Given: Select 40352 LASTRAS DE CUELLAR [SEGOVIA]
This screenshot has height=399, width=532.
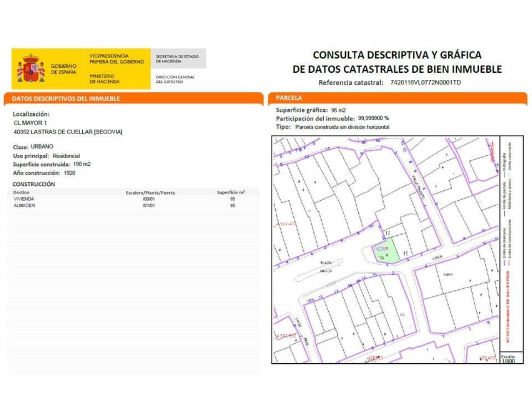Looking at the screenshot, I should pos(68,132).
